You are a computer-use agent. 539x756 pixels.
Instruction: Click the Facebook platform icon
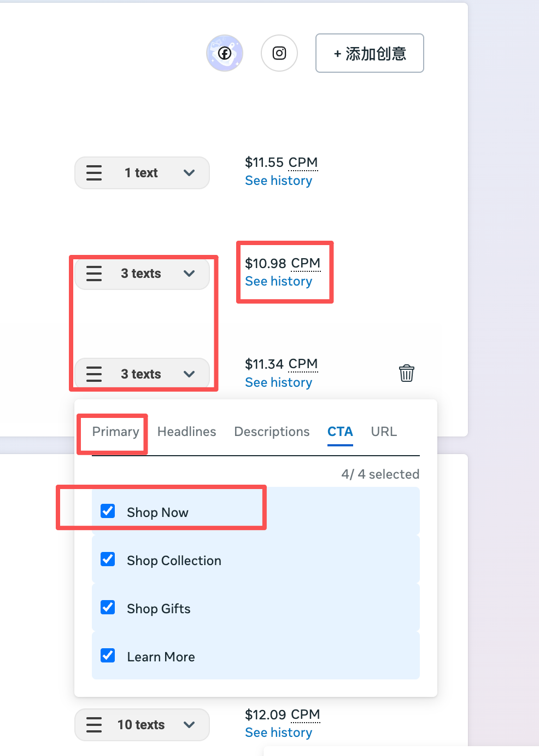pyautogui.click(x=225, y=53)
